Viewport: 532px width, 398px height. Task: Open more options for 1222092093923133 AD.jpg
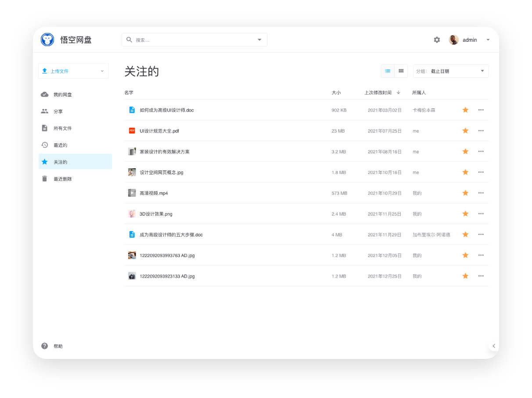(481, 276)
